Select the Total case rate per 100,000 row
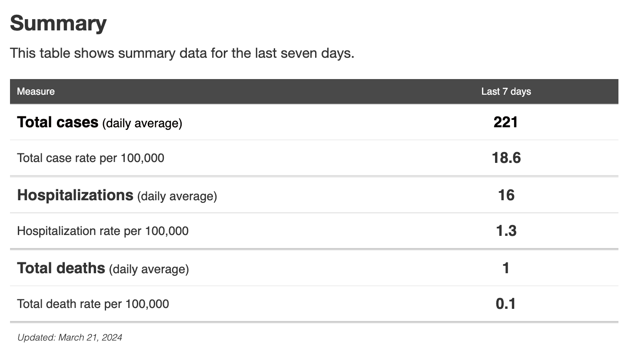The height and width of the screenshot is (364, 638). 90,158
